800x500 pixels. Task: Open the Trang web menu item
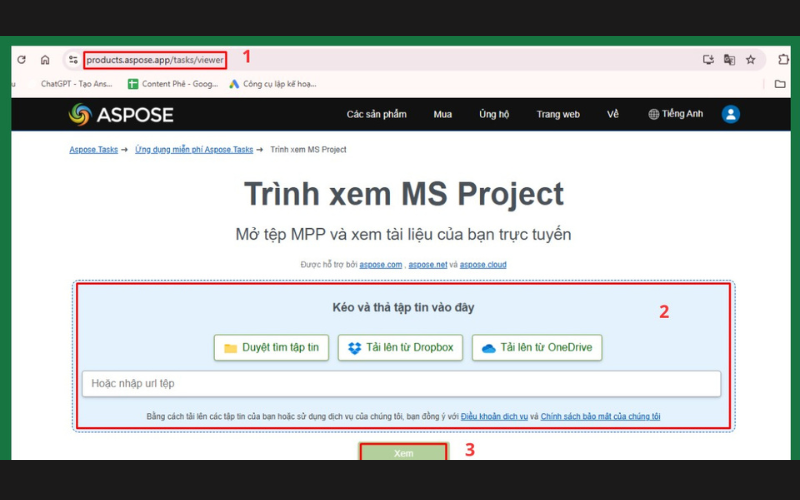[558, 114]
